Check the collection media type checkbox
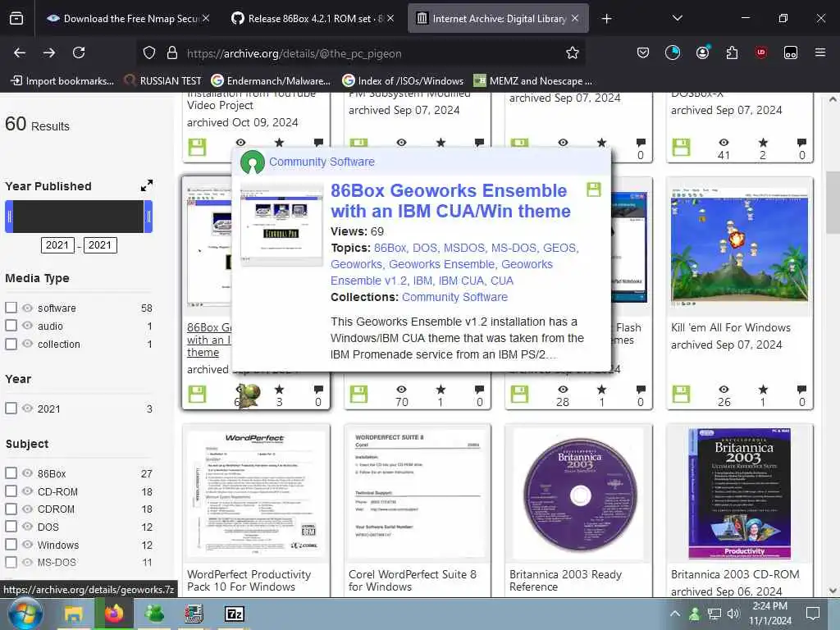 [11, 344]
